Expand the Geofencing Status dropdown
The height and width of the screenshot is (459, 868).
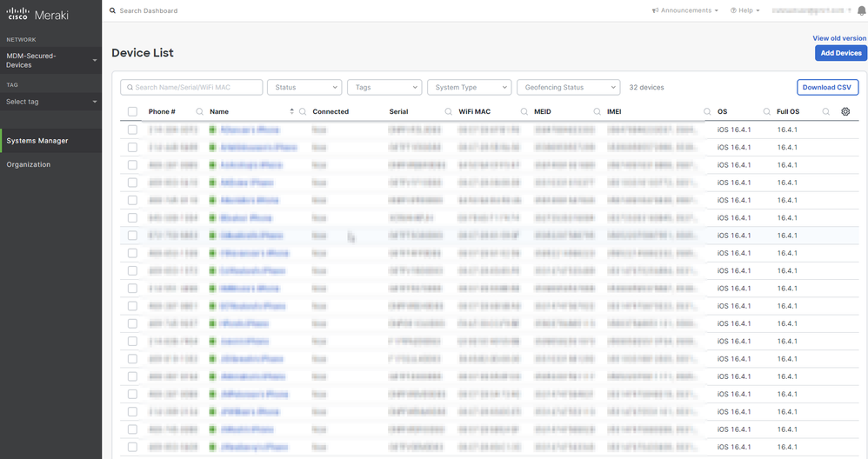tap(568, 87)
